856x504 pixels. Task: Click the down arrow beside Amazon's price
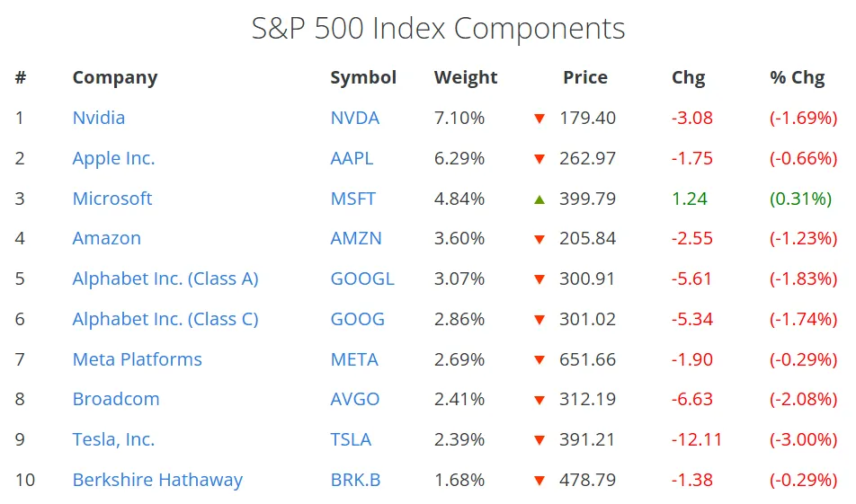click(539, 239)
